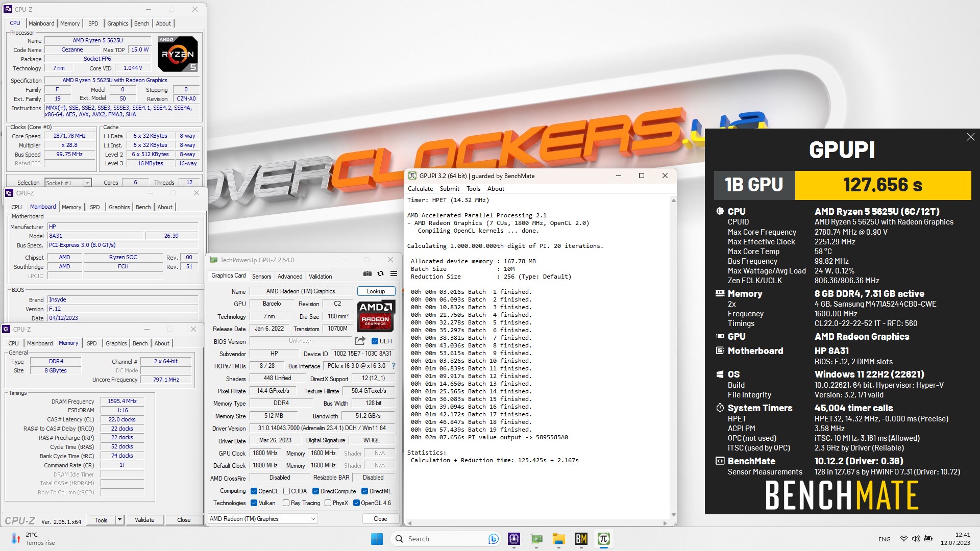
Task: Switch to the Sensors tab in GPU-Z
Action: click(x=261, y=277)
